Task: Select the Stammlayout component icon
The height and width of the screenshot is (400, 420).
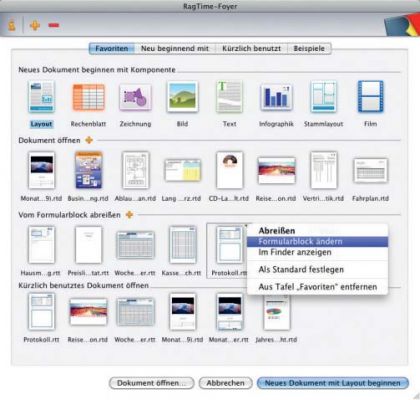Action: click(323, 97)
